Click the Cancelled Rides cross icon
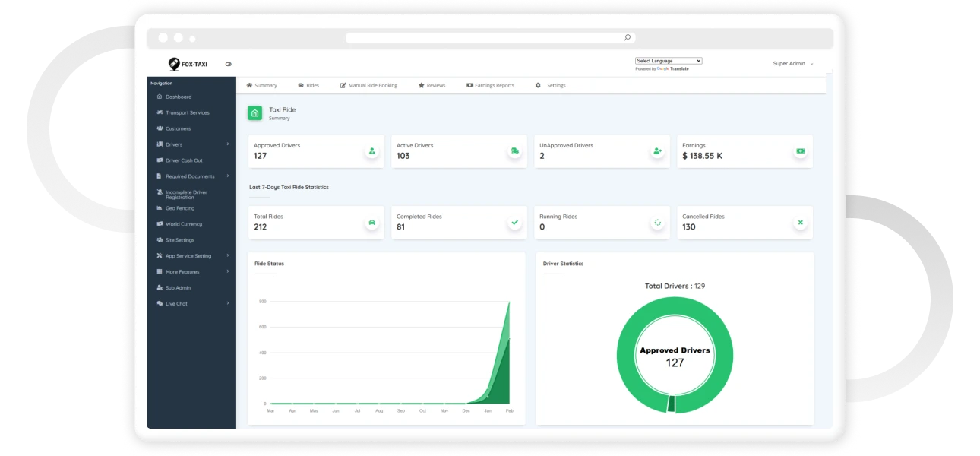 pos(801,223)
